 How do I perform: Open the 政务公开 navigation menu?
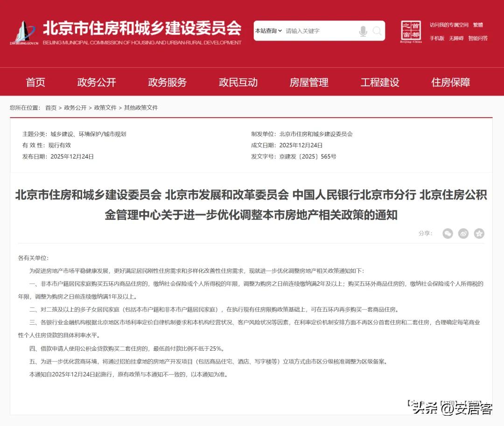97,83
